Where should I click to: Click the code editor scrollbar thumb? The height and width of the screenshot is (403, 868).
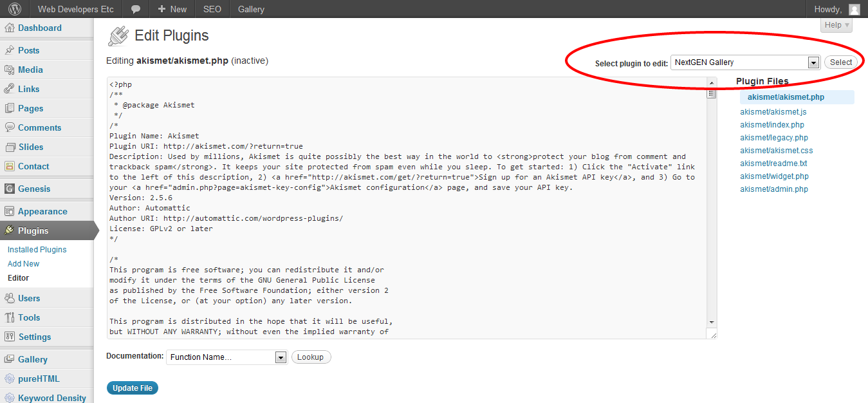pos(712,93)
